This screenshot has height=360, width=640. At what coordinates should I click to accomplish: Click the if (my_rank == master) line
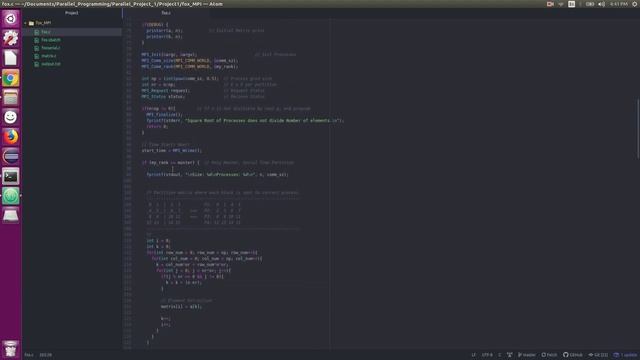171,162
